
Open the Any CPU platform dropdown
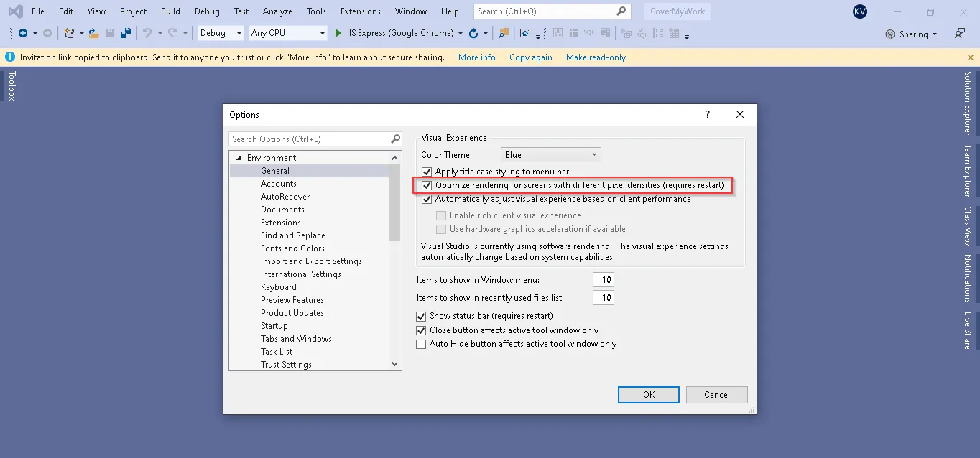(x=288, y=33)
